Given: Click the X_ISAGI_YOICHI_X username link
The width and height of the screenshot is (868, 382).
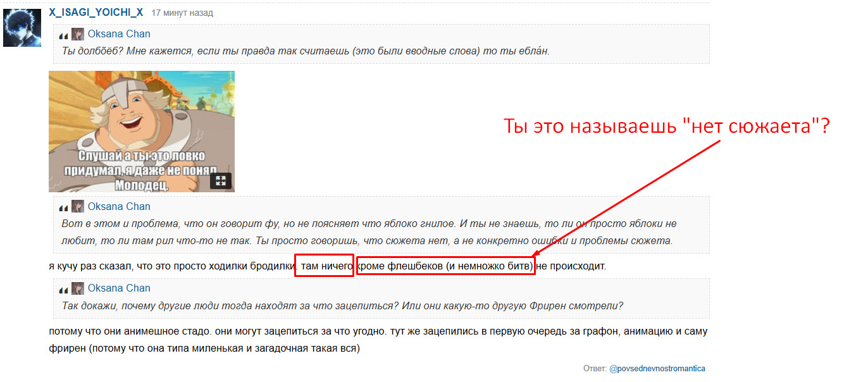Looking at the screenshot, I should (x=96, y=13).
